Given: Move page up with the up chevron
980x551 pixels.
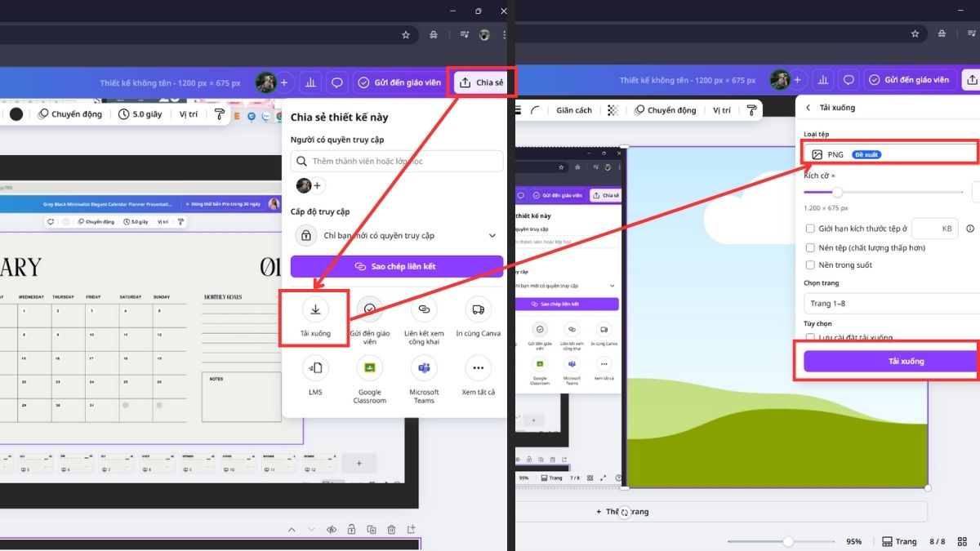Looking at the screenshot, I should pos(292,530).
